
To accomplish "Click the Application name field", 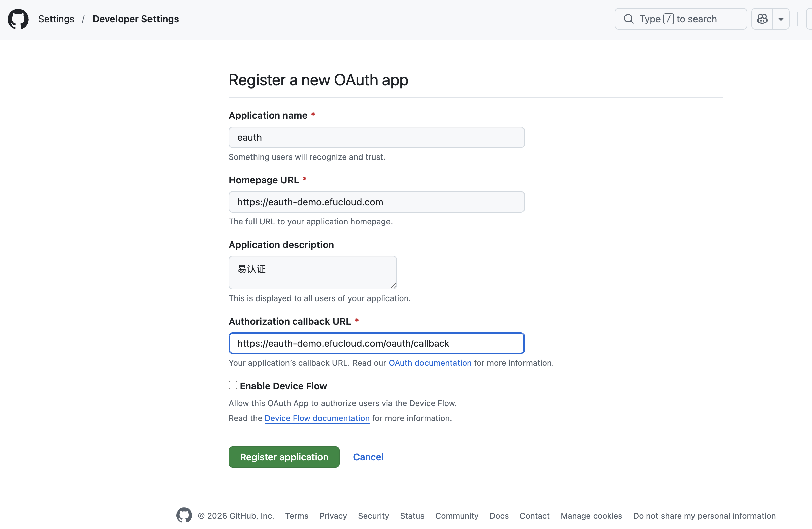I will [376, 137].
